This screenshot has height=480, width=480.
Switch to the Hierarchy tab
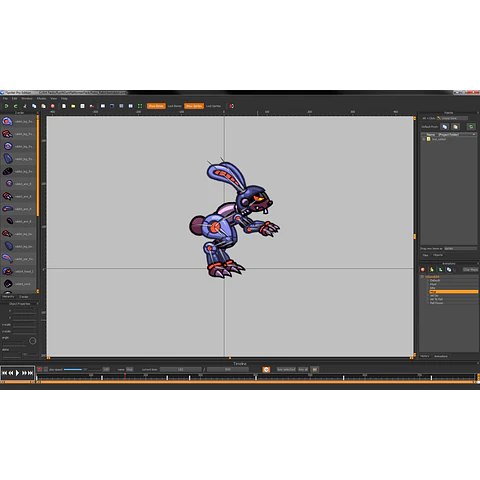(x=8, y=296)
